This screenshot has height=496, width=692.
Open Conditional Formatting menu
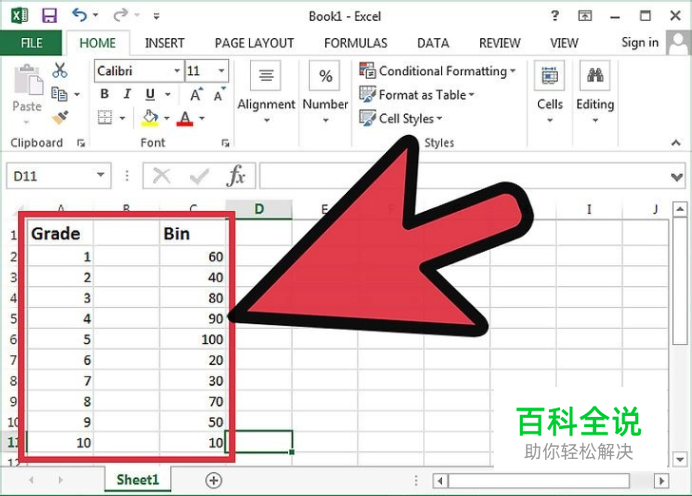pyautogui.click(x=437, y=71)
